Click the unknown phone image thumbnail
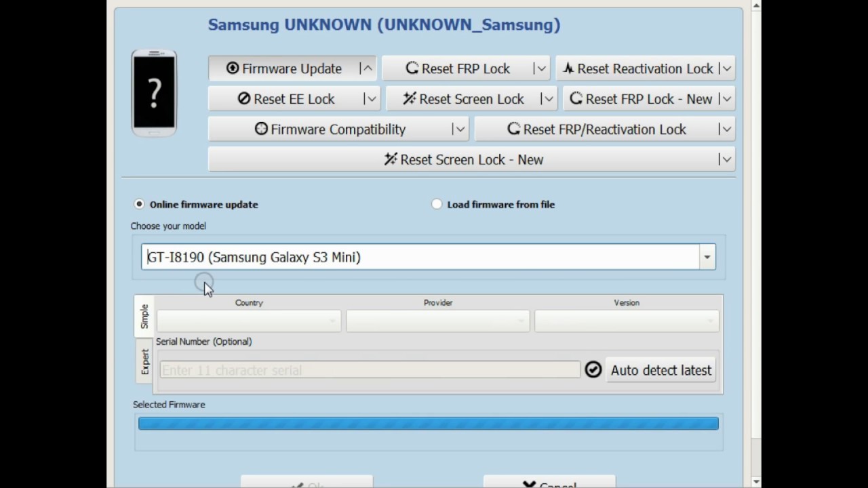The image size is (868, 488). (x=155, y=93)
